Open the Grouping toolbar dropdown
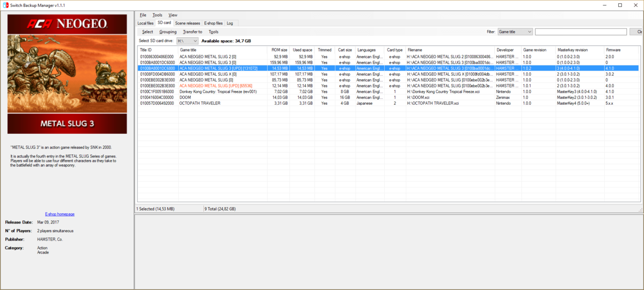The width and height of the screenshot is (644, 290). 168,32
